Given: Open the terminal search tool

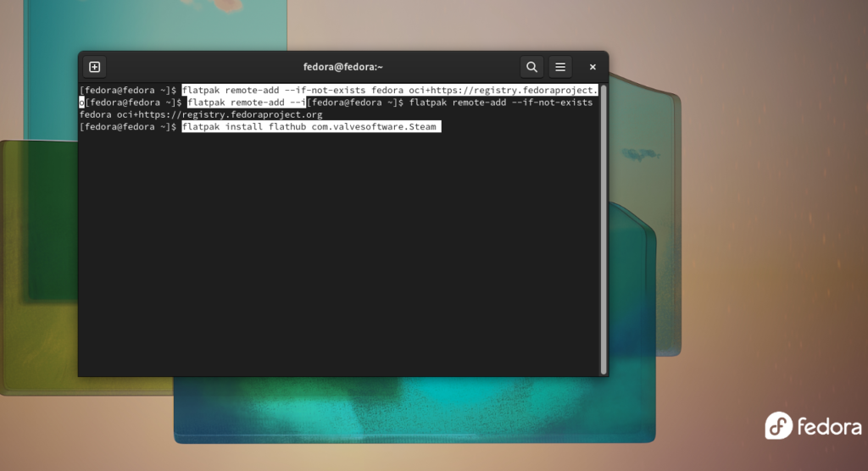Looking at the screenshot, I should (x=531, y=67).
